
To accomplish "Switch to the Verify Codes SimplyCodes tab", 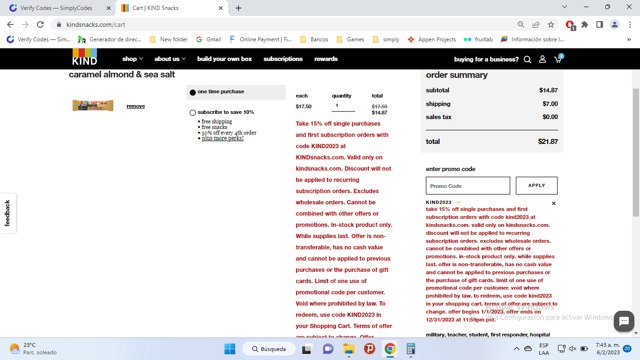I will pyautogui.click(x=56, y=8).
